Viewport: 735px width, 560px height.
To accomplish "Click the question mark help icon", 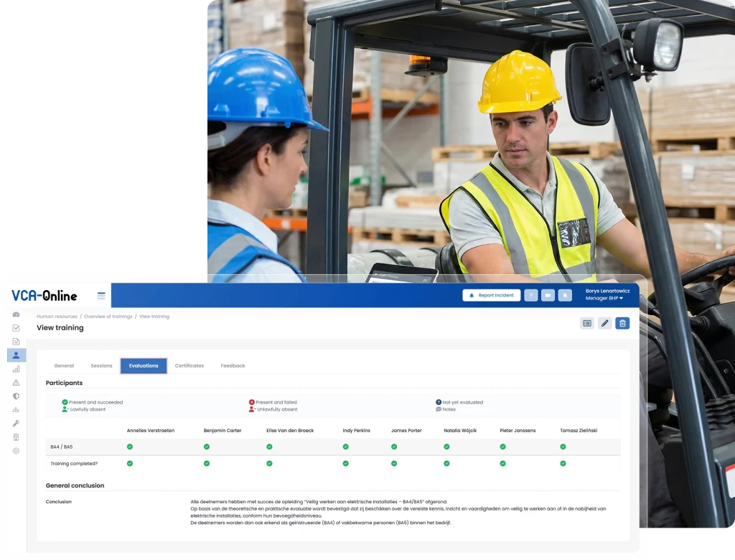I will click(530, 295).
